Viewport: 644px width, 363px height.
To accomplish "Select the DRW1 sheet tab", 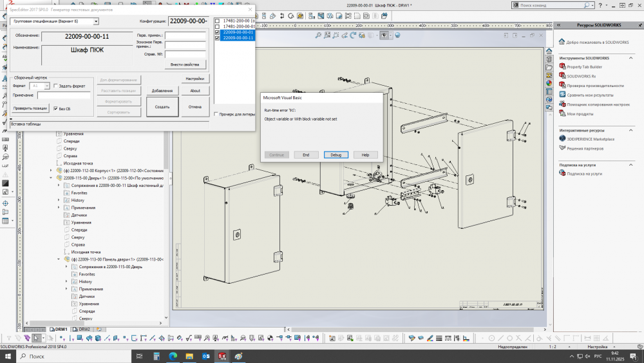I will pos(61,329).
